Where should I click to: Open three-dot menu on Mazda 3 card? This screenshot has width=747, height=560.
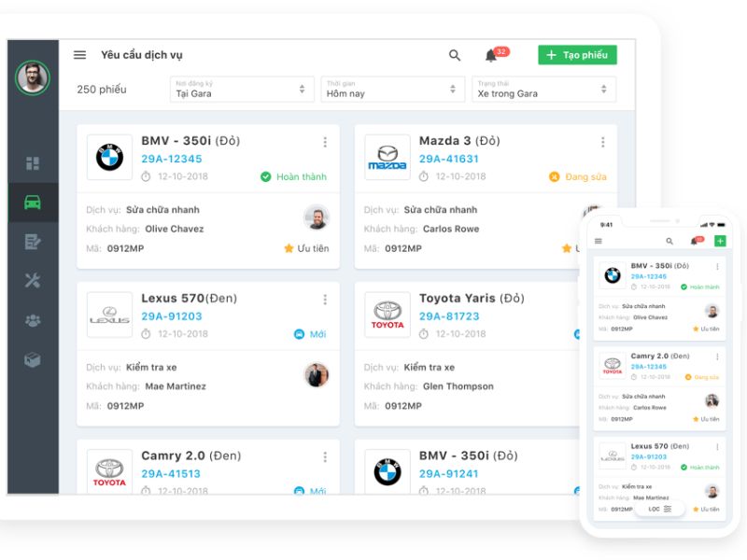(x=603, y=142)
